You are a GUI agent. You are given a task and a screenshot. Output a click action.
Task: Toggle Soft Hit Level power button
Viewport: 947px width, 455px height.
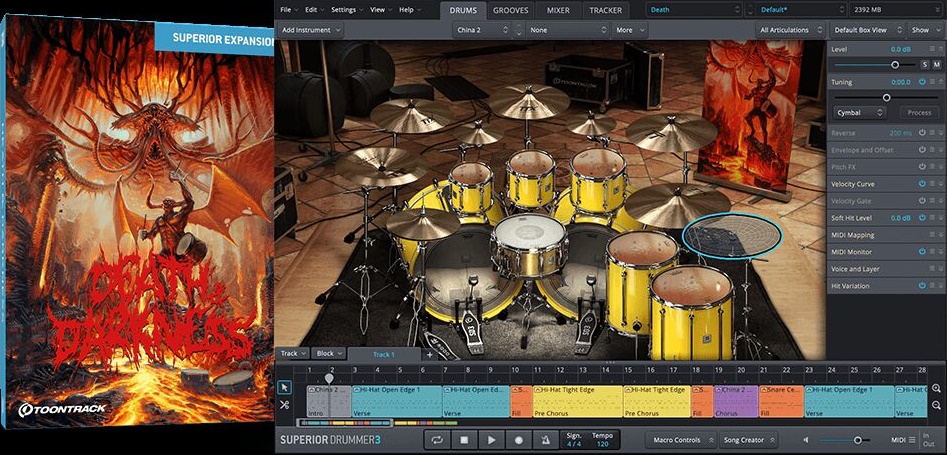point(922,218)
